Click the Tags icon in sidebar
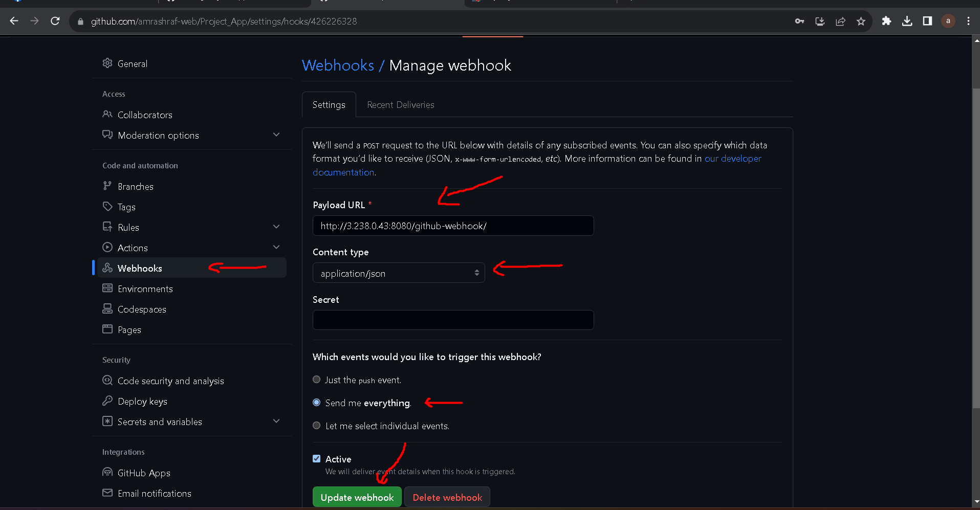Viewport: 980px width, 510px height. (x=107, y=207)
